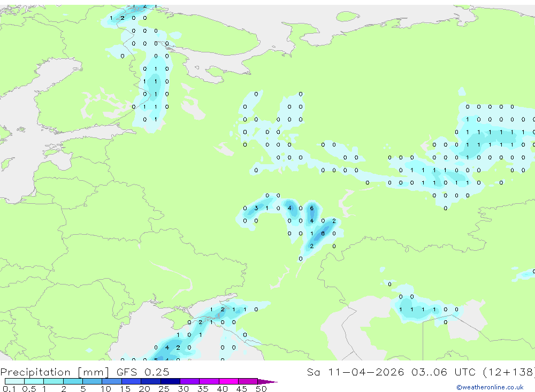Click the 0.5–1 mm legend color box
The width and height of the screenshot is (535, 392).
click(34, 381)
